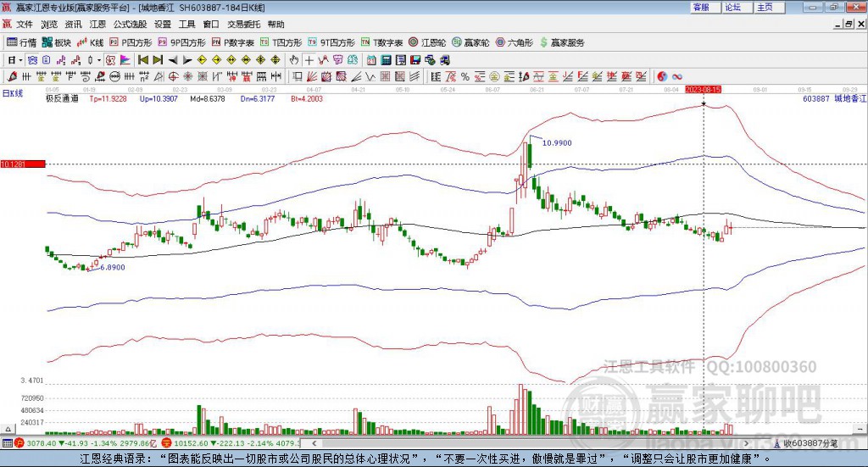The height and width of the screenshot is (467, 868).
Task: Select the zigzag wave line tool
Action: coord(370,76)
